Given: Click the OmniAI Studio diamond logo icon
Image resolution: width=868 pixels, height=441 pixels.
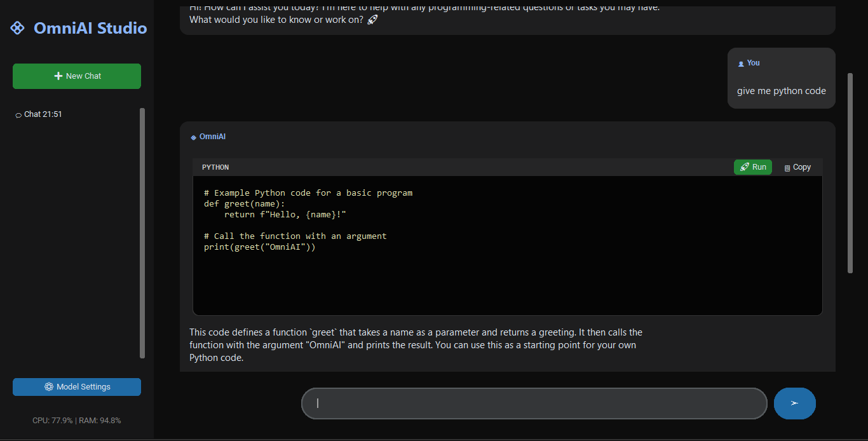Looking at the screenshot, I should click(18, 28).
